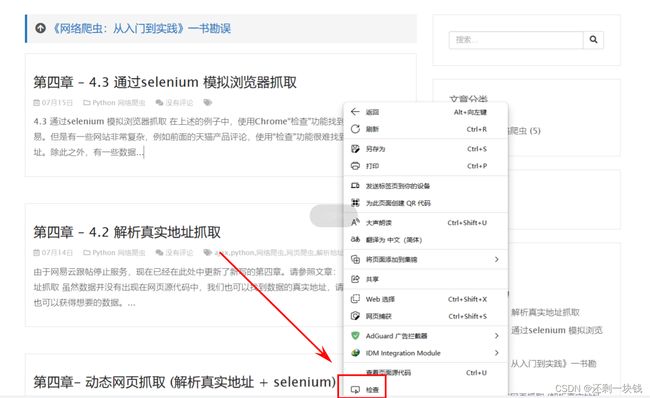Image resolution: width=650 pixels, height=398 pixels.
Task: Click the tag icon on the 4.3 post
Action: [208, 102]
